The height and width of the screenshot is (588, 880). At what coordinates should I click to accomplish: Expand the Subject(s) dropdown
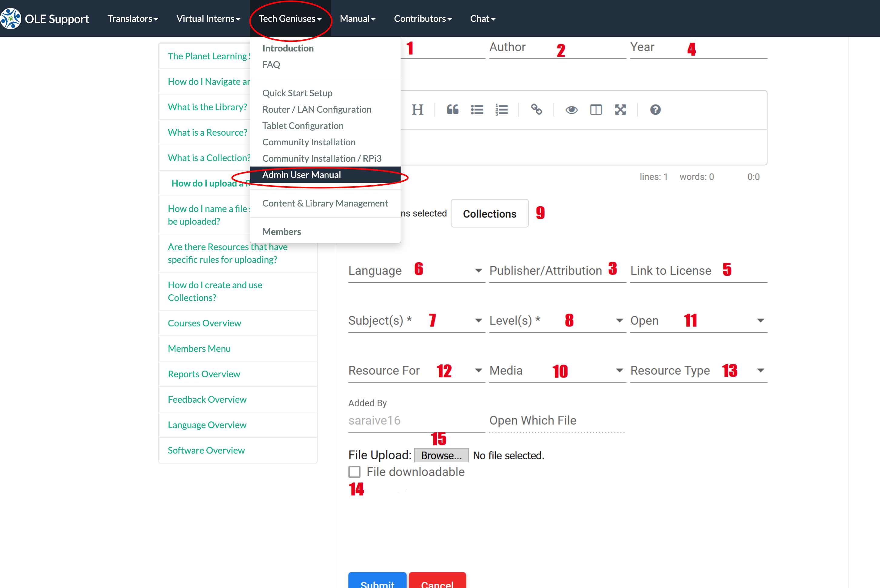pyautogui.click(x=417, y=320)
